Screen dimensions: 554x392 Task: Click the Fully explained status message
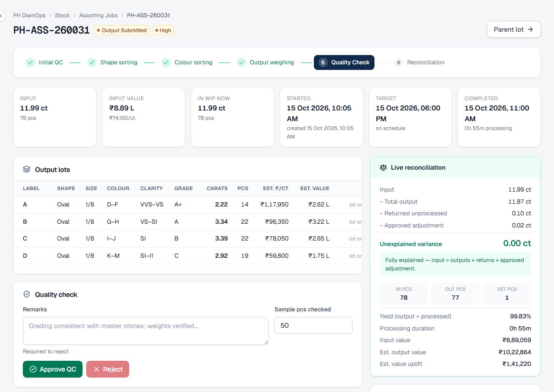455,264
